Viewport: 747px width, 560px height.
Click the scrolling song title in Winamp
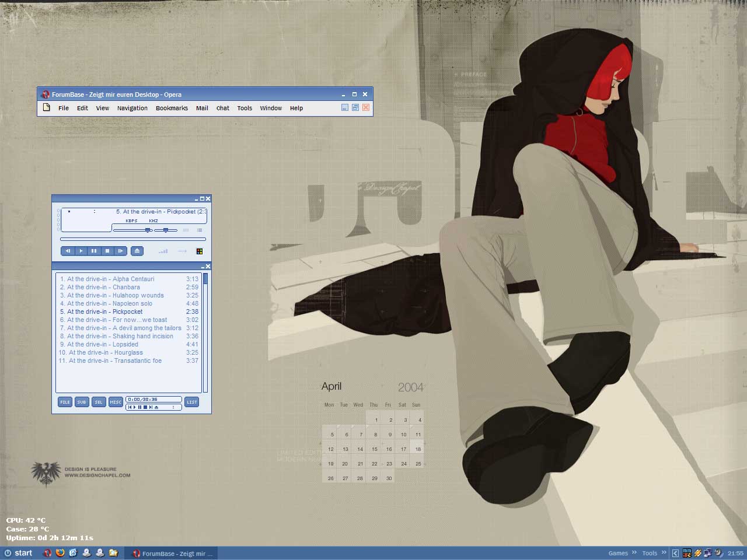(161, 212)
